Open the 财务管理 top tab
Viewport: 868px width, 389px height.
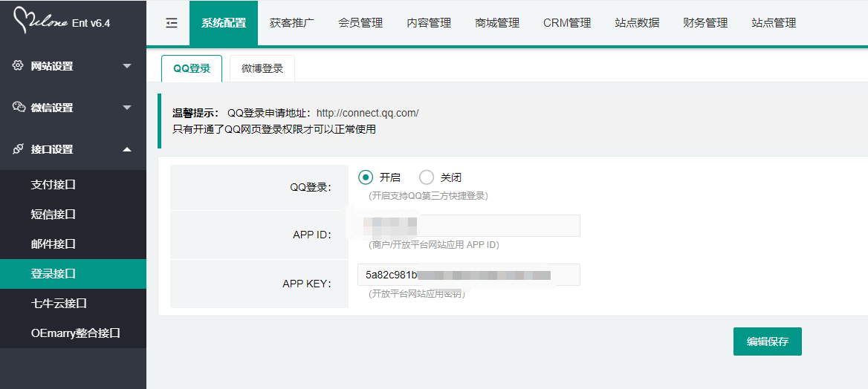(705, 23)
